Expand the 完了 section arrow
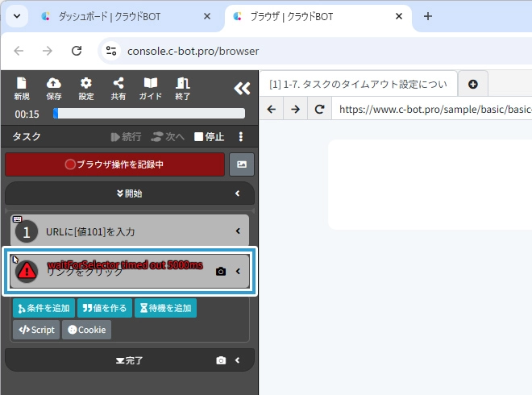This screenshot has height=395, width=532. (238, 360)
